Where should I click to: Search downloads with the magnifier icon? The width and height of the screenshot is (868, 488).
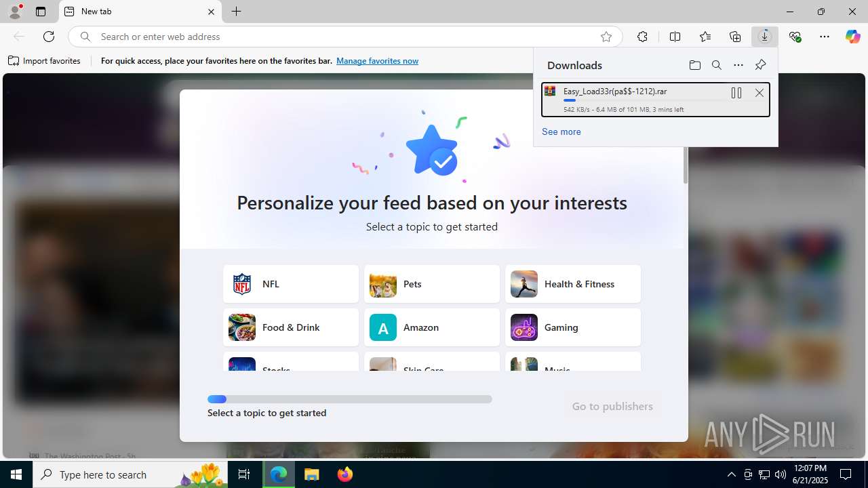(716, 65)
